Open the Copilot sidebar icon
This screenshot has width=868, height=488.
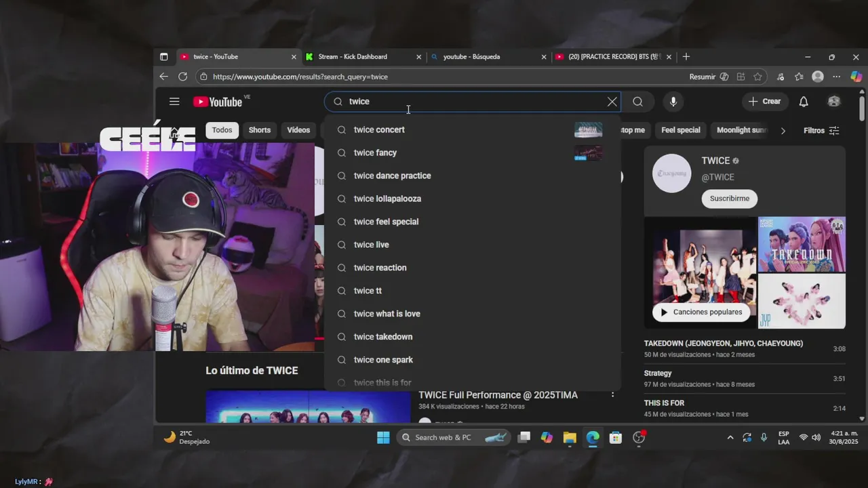coord(856,77)
